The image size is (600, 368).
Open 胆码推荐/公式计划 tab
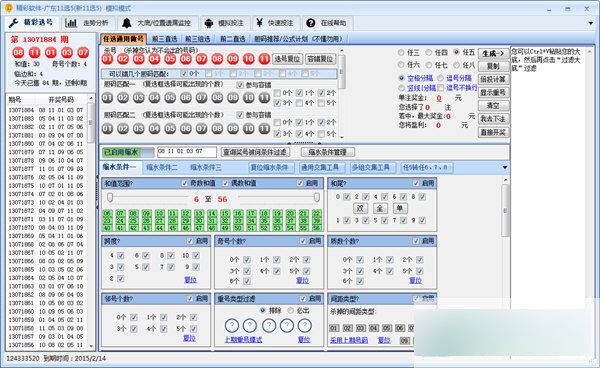(298, 39)
